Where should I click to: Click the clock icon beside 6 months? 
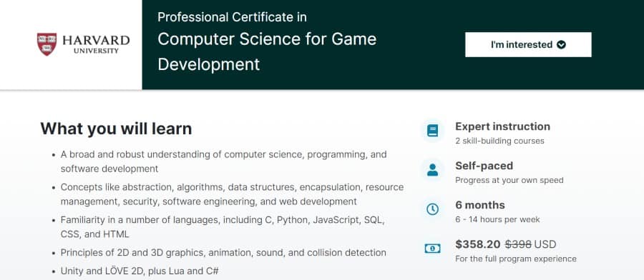click(x=432, y=209)
